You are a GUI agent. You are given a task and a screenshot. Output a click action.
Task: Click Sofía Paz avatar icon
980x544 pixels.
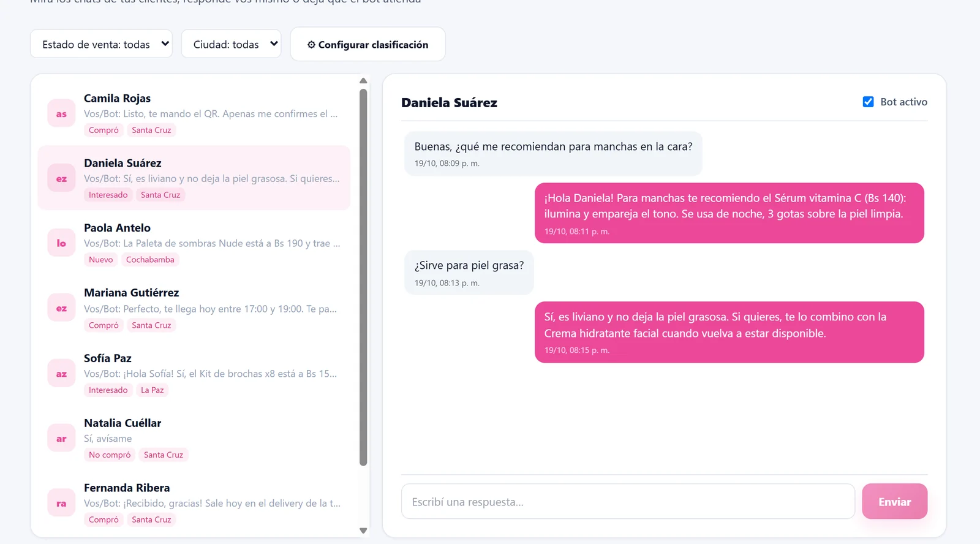[x=61, y=374]
